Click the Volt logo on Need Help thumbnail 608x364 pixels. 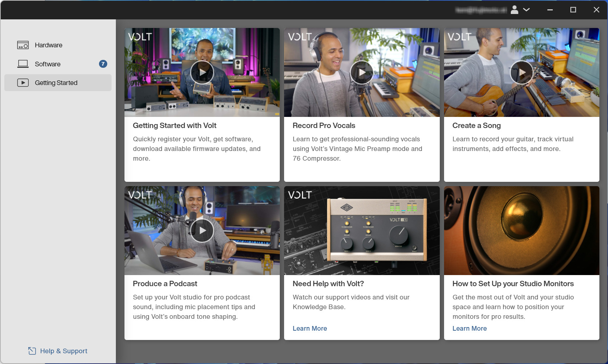tap(300, 195)
